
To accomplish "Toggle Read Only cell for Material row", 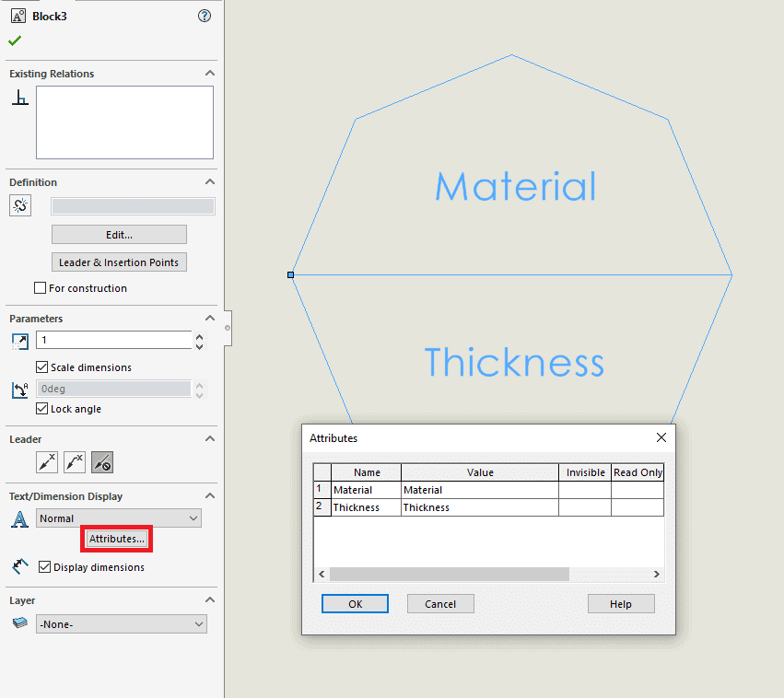I will coord(638,490).
